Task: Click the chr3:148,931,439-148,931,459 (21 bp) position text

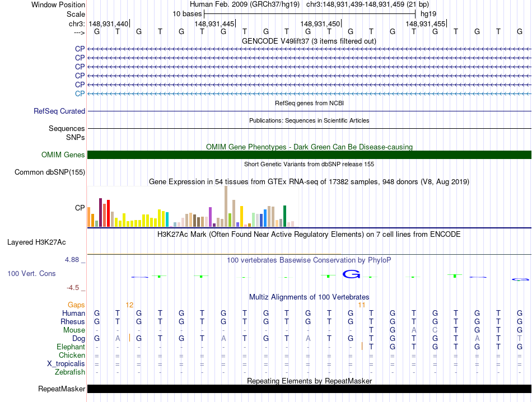Action: coord(367,4)
